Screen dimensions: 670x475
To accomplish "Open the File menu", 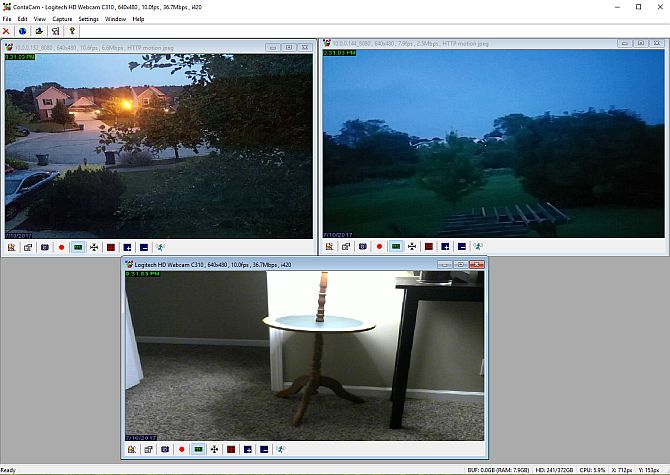I will tap(7, 19).
